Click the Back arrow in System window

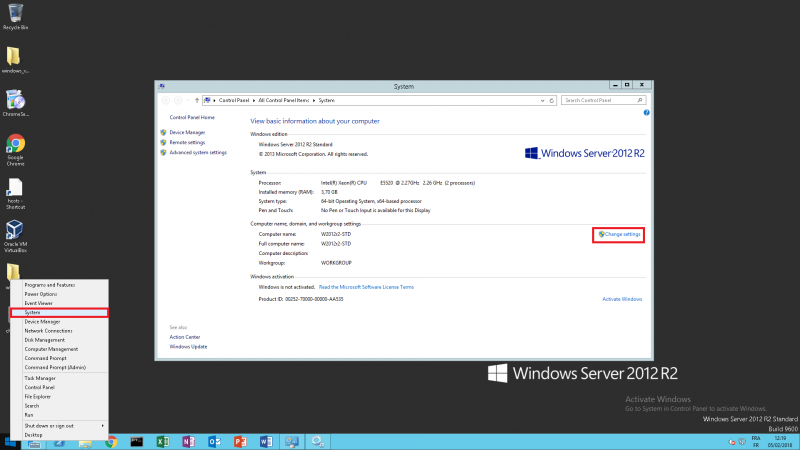pyautogui.click(x=166, y=101)
